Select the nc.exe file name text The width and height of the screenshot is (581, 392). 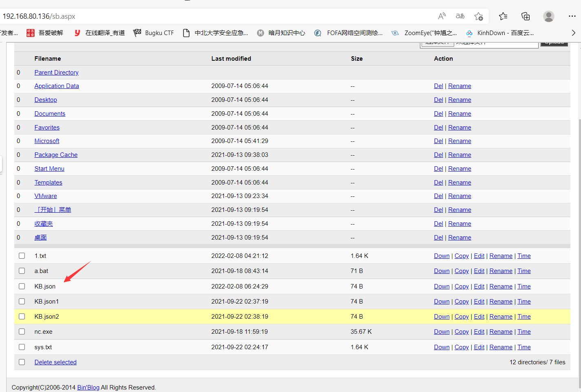[43, 332]
